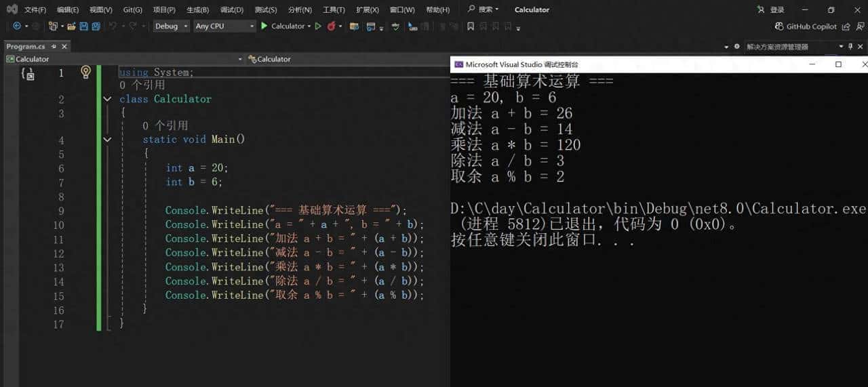Screen dimensions: 868x387
Task: Click the gear icon by the Solution Explorer panel
Action: 736,47
